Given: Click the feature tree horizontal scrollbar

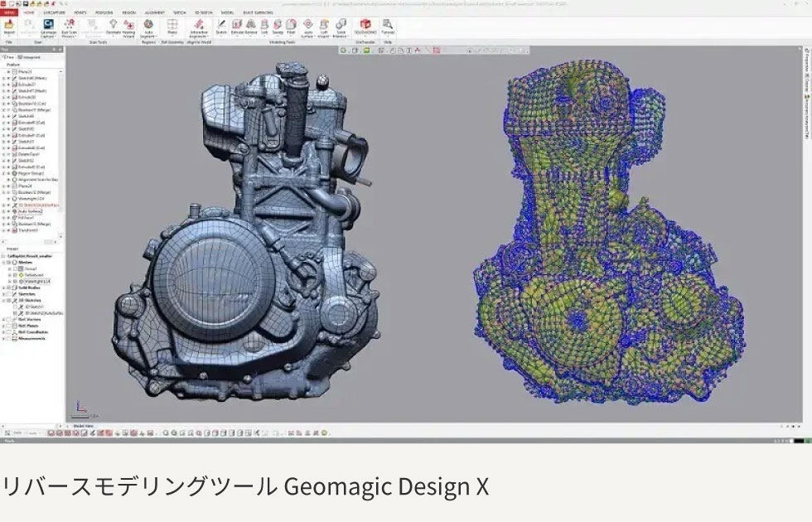Looking at the screenshot, I should point(29,242).
